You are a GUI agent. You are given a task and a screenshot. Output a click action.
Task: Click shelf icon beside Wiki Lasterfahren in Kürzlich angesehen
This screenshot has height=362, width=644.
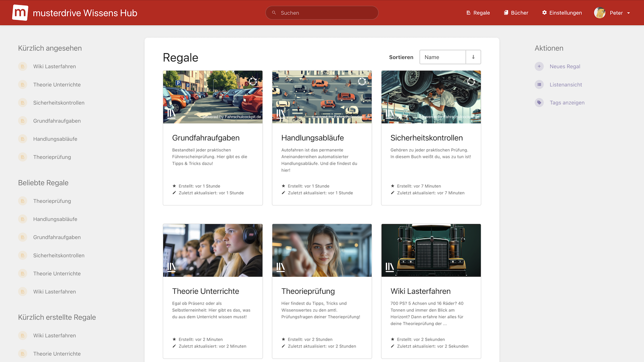coord(23,66)
